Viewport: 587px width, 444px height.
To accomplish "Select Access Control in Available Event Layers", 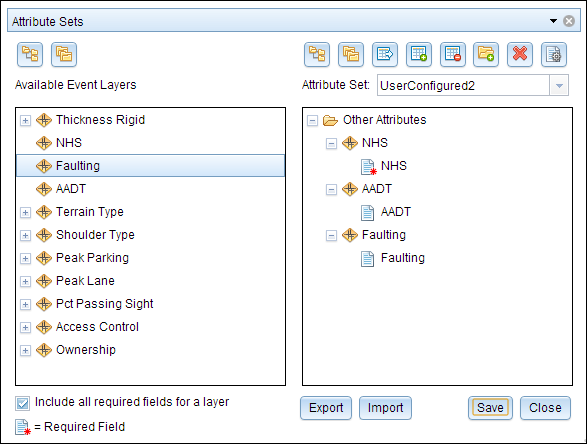I will 97,327.
